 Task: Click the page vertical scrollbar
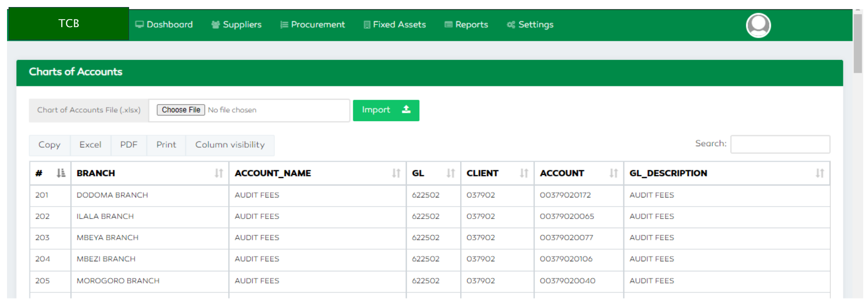(858, 43)
